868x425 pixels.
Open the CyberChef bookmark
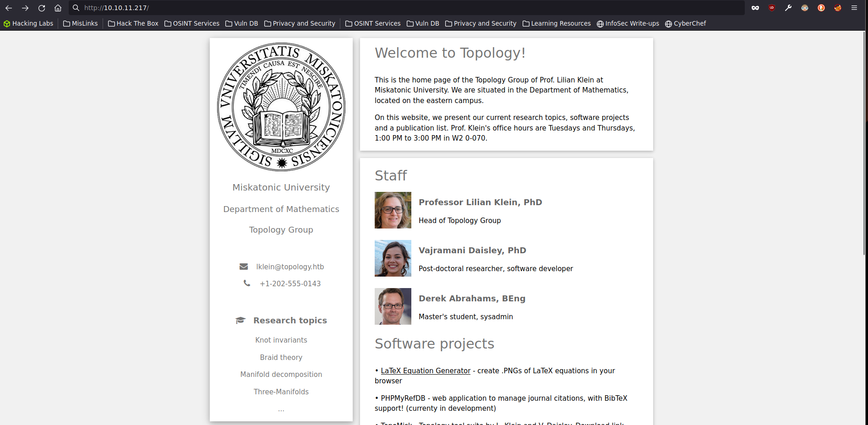685,23
